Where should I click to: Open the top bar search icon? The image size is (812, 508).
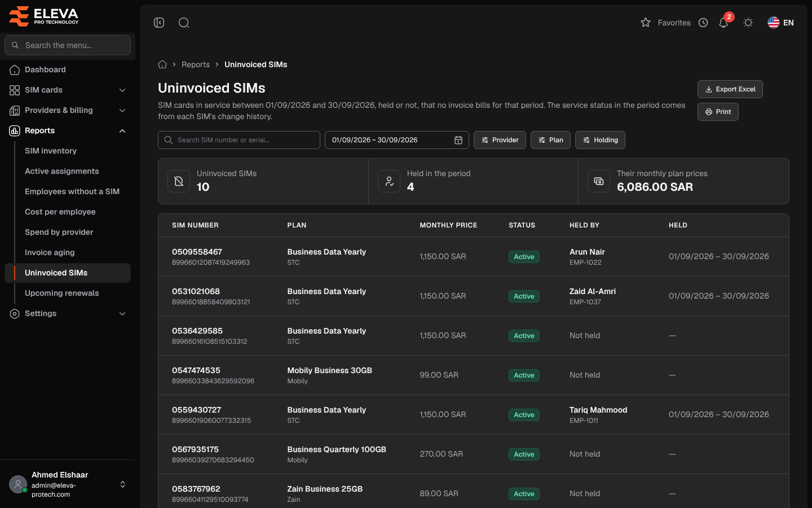coord(184,23)
